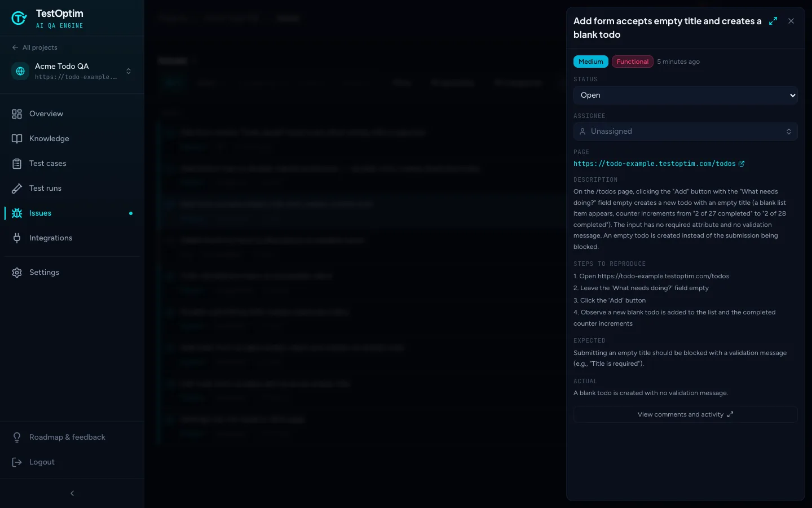Click the '5 minutes ago' timestamp

[678, 62]
